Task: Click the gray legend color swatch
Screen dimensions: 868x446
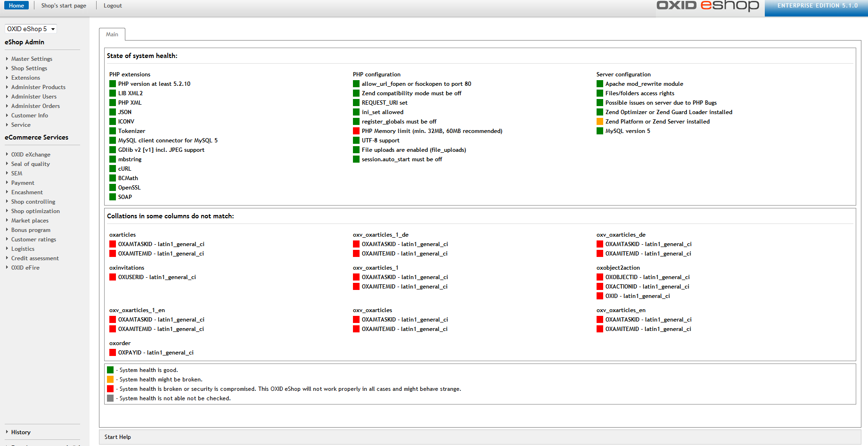Action: [110, 398]
